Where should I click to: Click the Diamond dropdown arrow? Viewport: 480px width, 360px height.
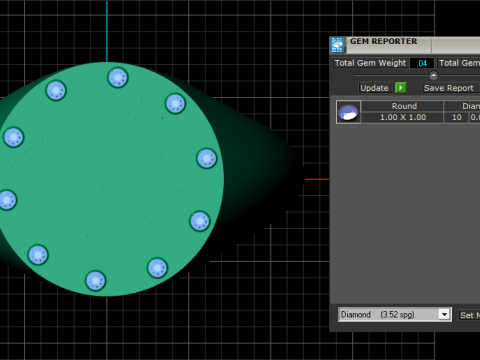point(444,314)
